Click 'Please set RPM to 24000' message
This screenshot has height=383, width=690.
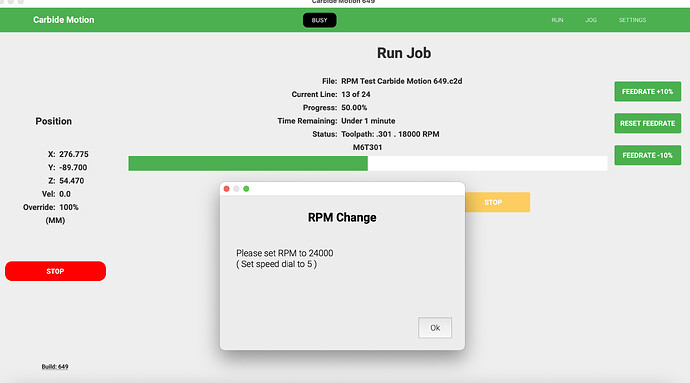pos(285,253)
